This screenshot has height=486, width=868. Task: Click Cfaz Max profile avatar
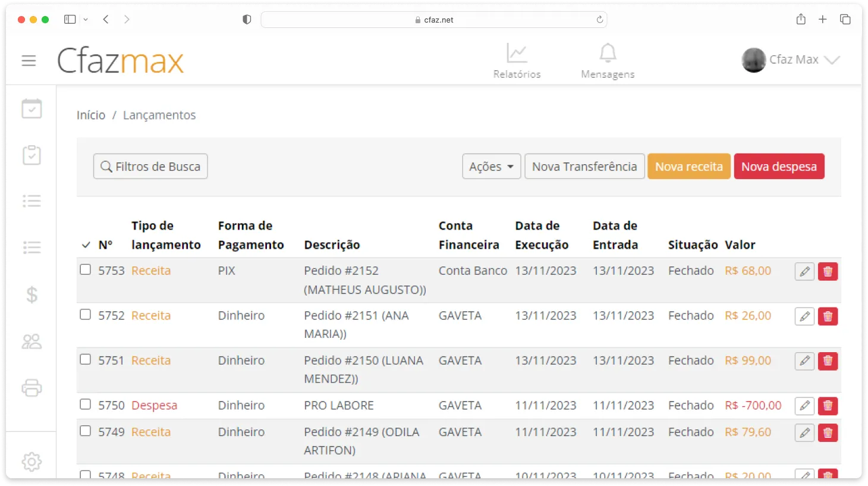754,60
